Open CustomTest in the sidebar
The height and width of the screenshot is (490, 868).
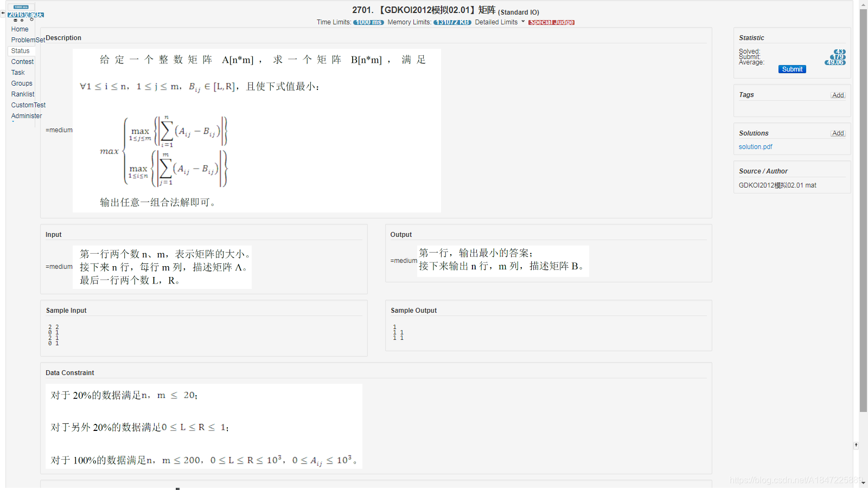[x=28, y=105]
